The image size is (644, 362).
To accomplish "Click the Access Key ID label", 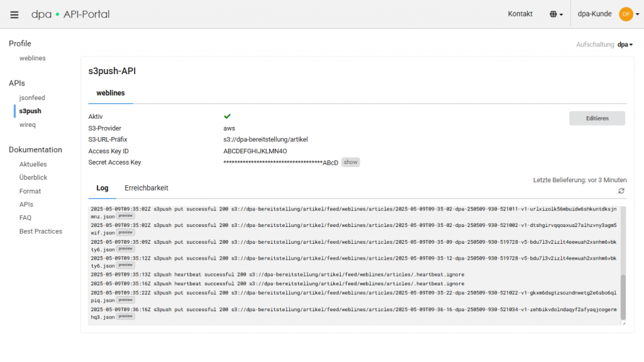I will 108,151.
